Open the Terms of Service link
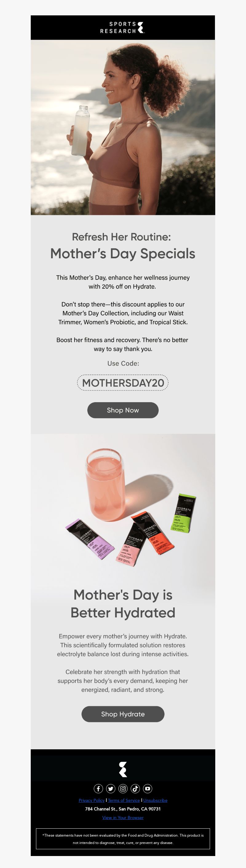 [124, 800]
